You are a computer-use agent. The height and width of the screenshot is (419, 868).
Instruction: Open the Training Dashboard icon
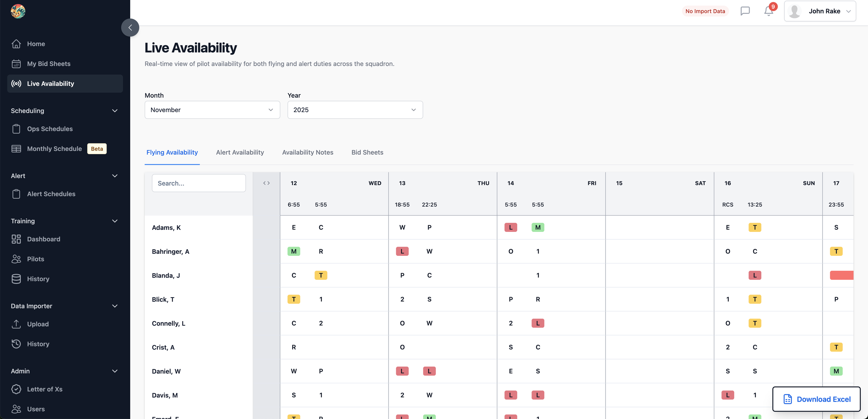[x=16, y=239]
